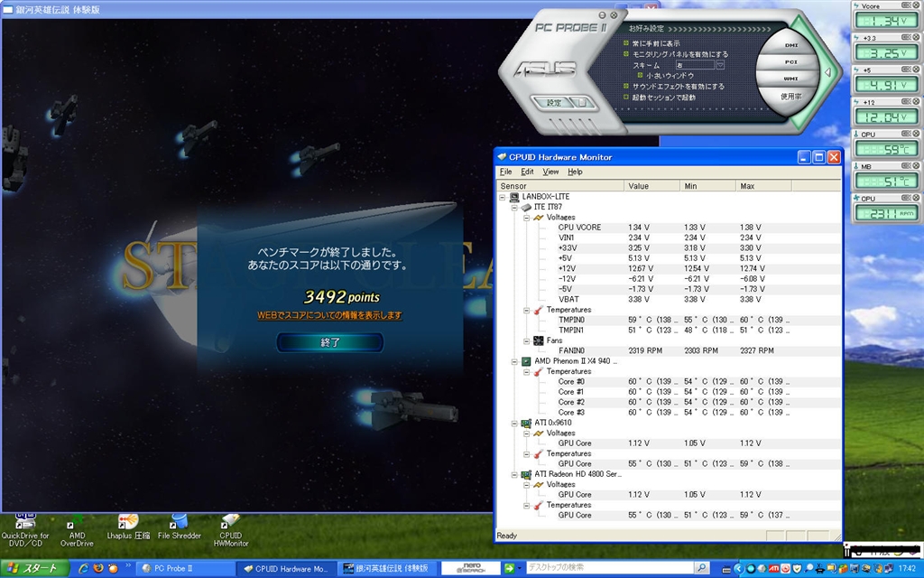Screen dimensions: 924x578
Task: Click the Sensor column header
Action: [560, 186]
